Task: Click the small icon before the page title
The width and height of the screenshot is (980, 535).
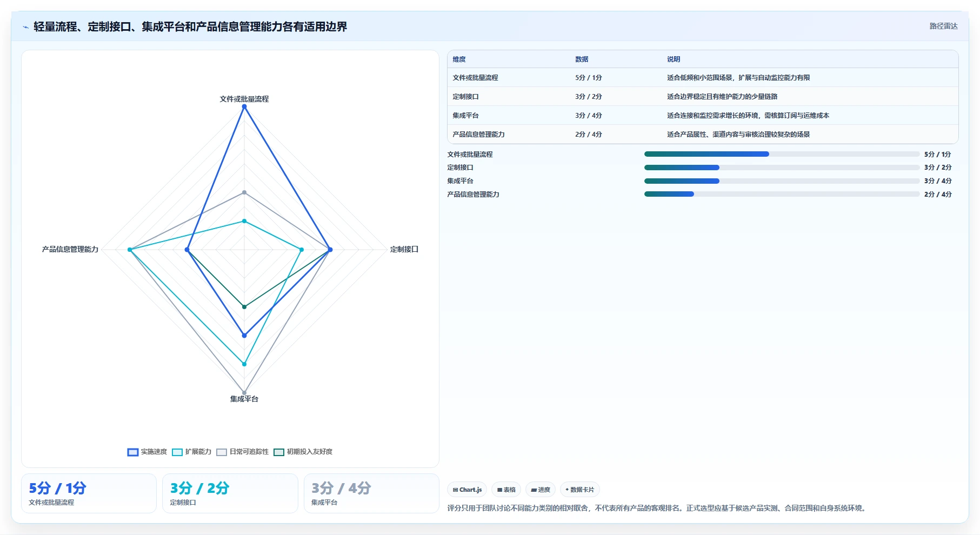Action: pyautogui.click(x=25, y=27)
